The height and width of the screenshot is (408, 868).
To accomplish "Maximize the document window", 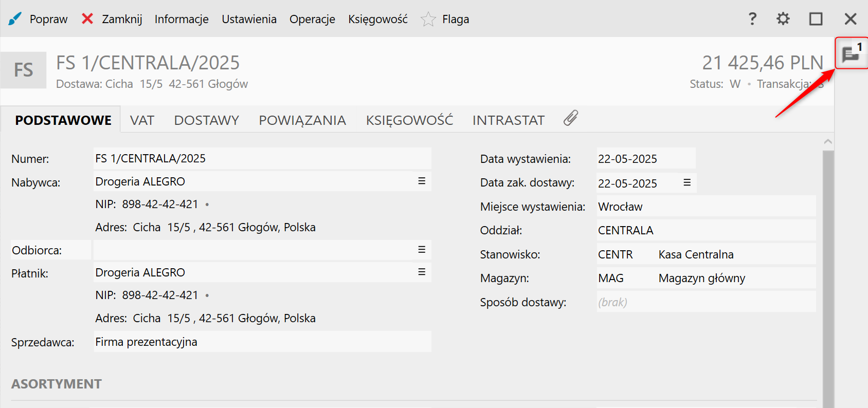I will point(816,19).
